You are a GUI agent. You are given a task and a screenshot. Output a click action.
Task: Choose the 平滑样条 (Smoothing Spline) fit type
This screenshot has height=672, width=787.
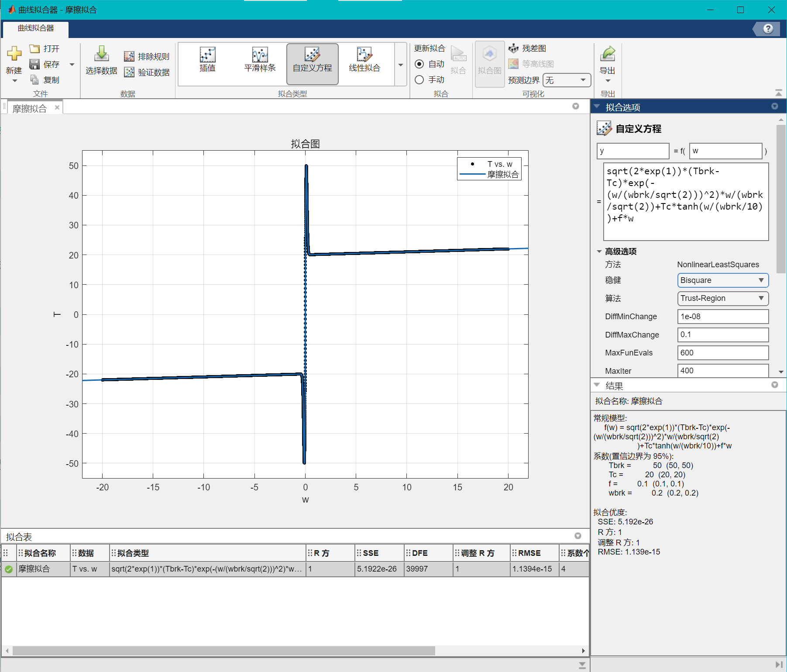tap(260, 60)
